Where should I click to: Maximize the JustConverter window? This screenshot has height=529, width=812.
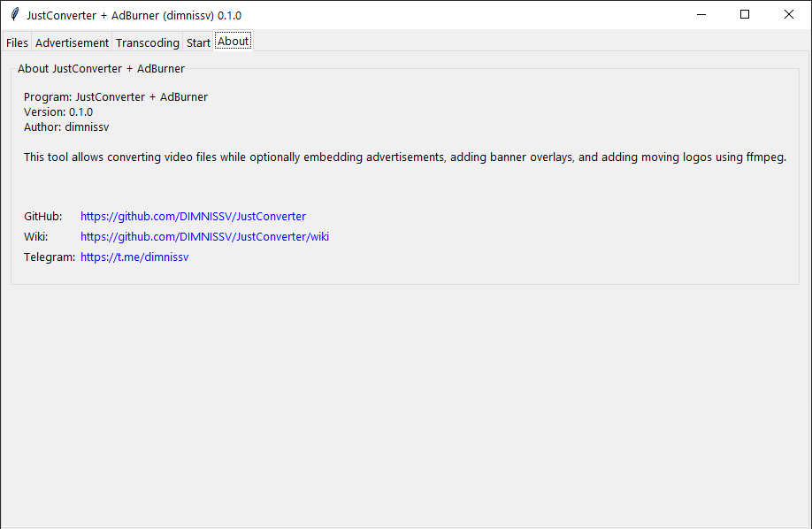[x=745, y=14]
